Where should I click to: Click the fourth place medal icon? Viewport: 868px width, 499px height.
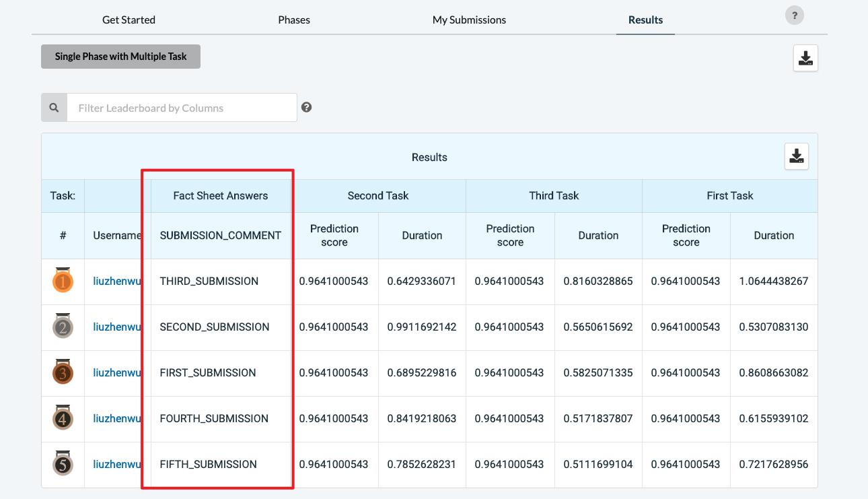click(x=63, y=418)
